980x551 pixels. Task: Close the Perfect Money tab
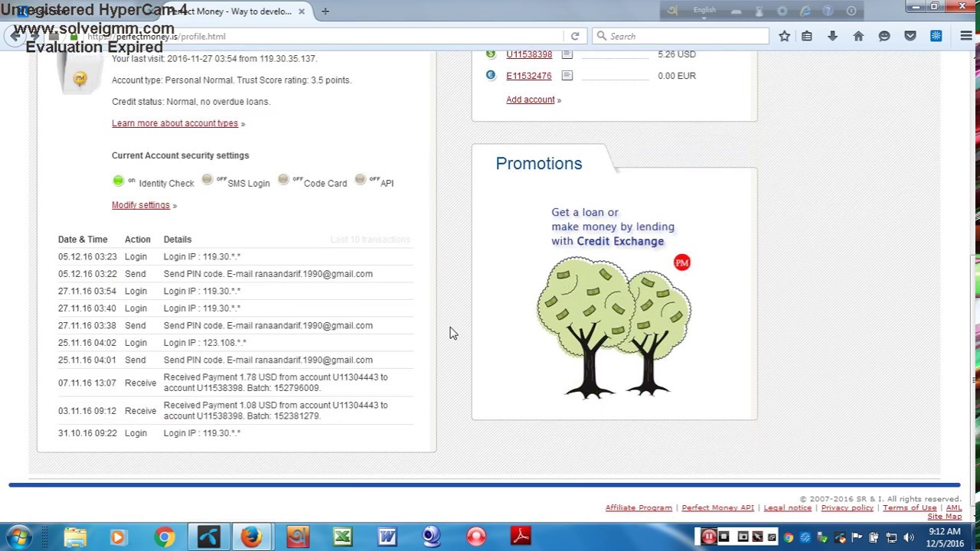[x=302, y=11]
